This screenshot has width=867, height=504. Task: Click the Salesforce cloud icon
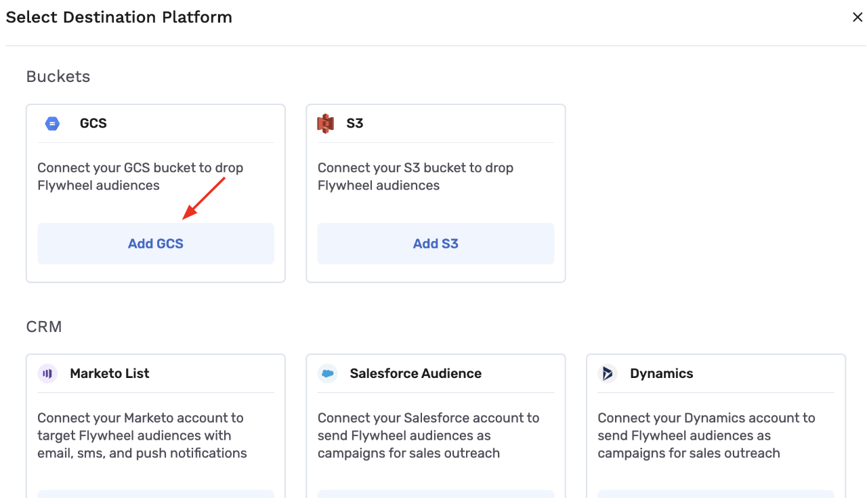(328, 373)
